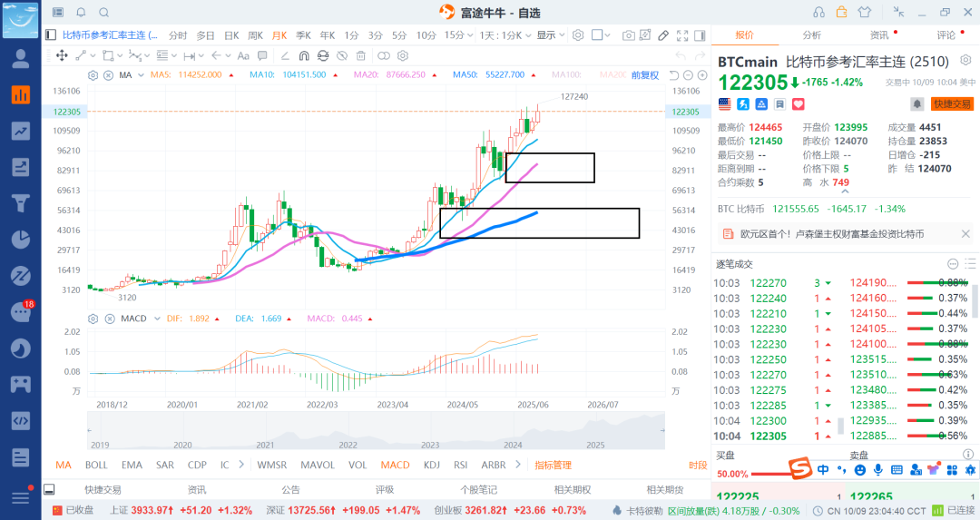Click the price alert bell icon
Viewport: 980px width, 520px height.
[x=916, y=104]
